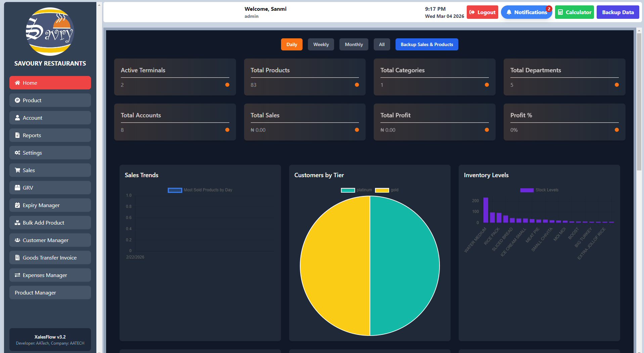Click the Account person icon
This screenshot has height=353, width=644.
coord(17,118)
